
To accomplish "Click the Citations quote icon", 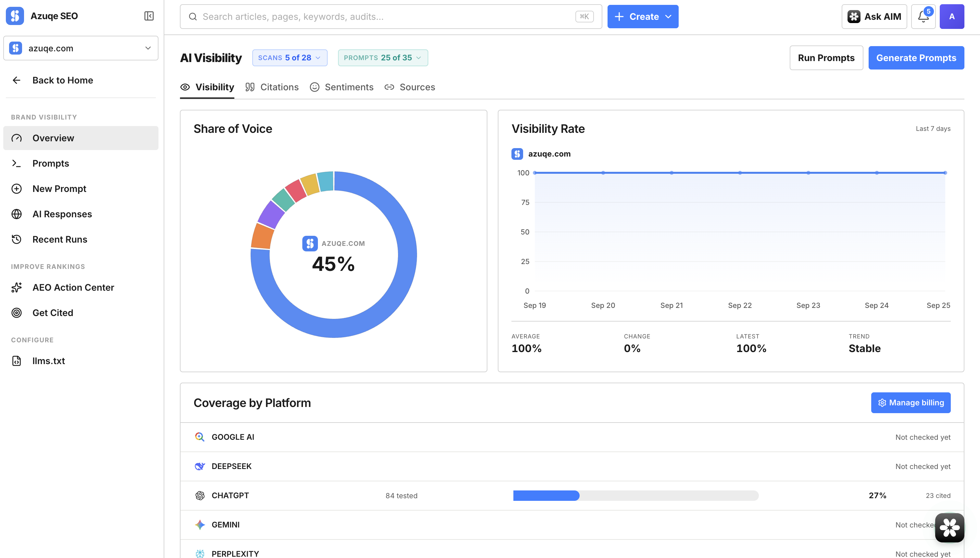I will (250, 87).
